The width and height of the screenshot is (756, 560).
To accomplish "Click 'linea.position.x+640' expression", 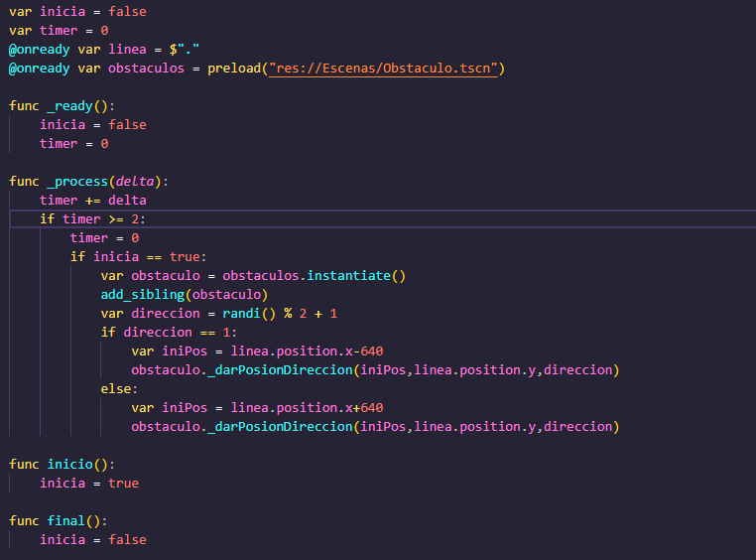I will [307, 407].
